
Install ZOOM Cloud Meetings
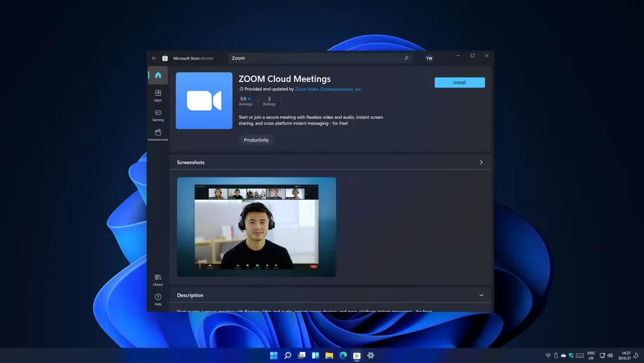click(459, 83)
